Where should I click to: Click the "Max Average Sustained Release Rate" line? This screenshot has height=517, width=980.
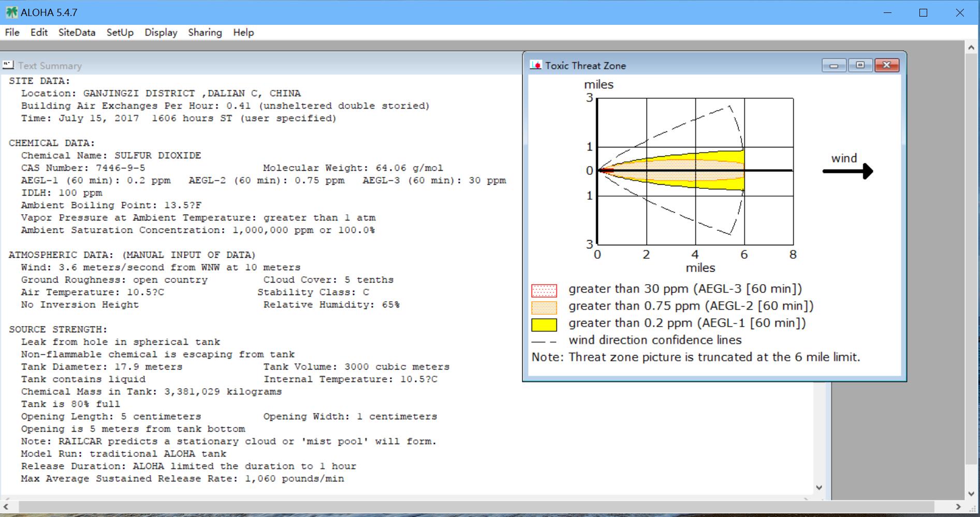click(x=183, y=479)
